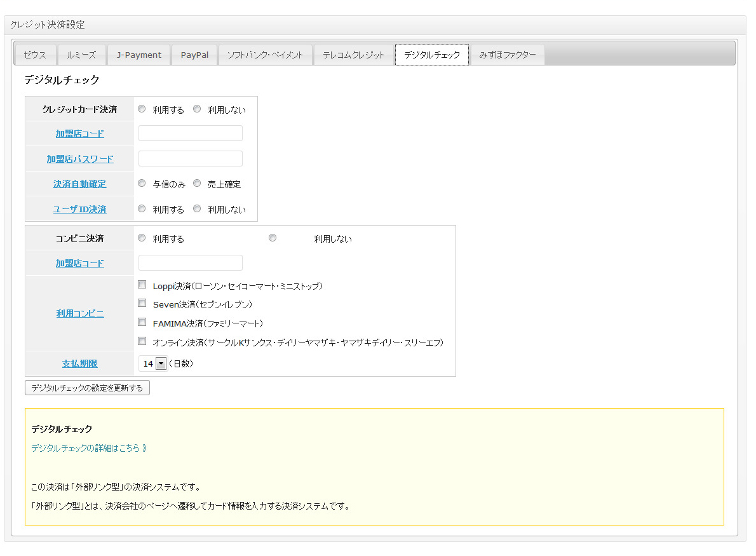Focus the credit card 加盟店コード input field
The height and width of the screenshot is (556, 756).
[191, 133]
